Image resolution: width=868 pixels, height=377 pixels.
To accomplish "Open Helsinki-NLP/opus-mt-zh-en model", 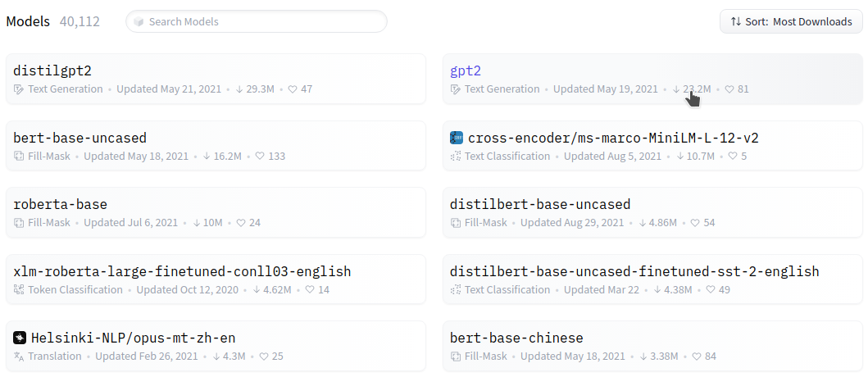I will (x=134, y=338).
